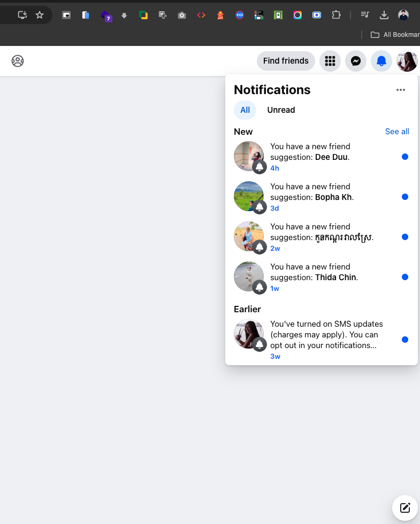Click the Find friends button
The image size is (420, 524).
(286, 61)
